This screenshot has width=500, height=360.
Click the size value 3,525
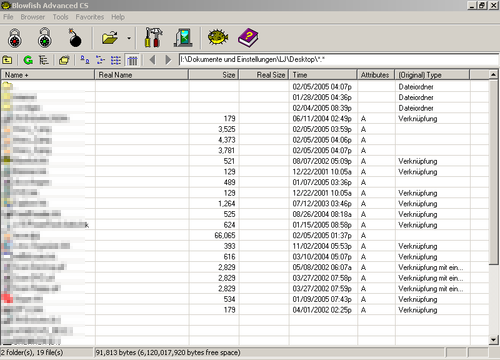pos(227,129)
